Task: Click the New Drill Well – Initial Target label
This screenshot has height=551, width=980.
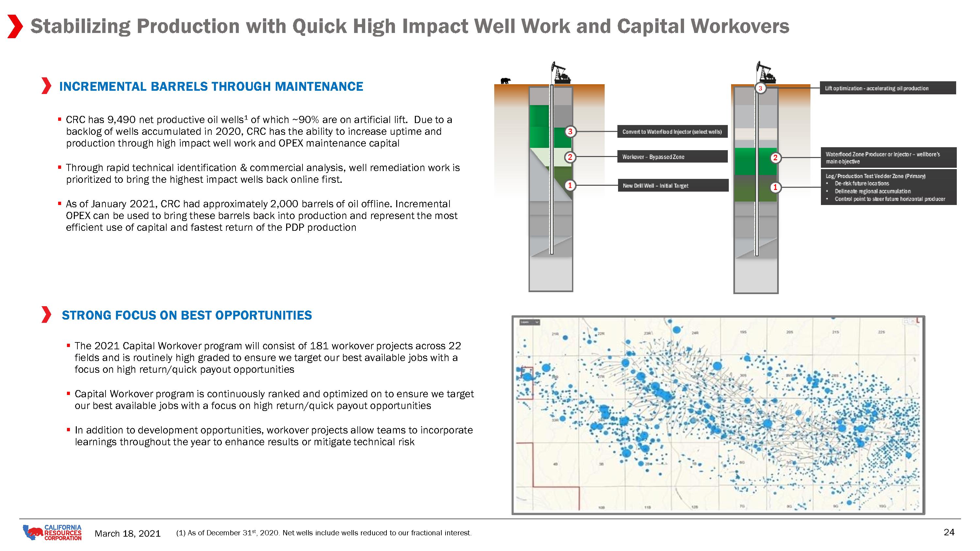Action: [x=673, y=185]
